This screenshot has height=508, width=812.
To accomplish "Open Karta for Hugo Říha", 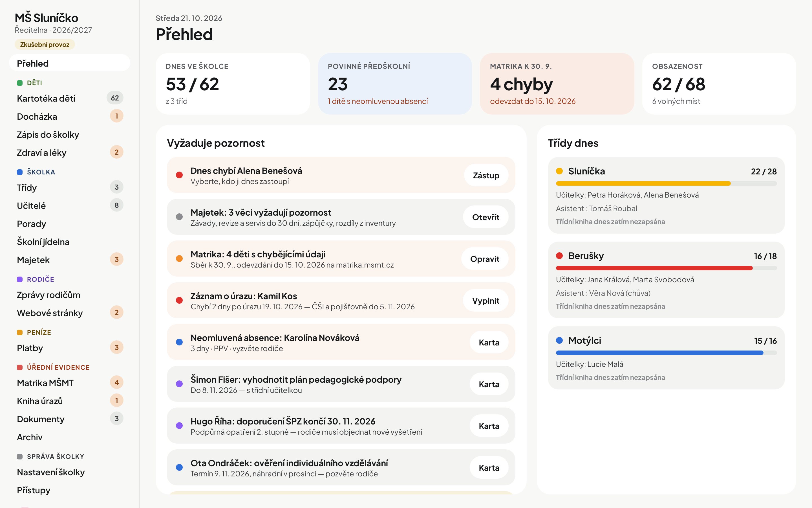I will pyautogui.click(x=489, y=426).
